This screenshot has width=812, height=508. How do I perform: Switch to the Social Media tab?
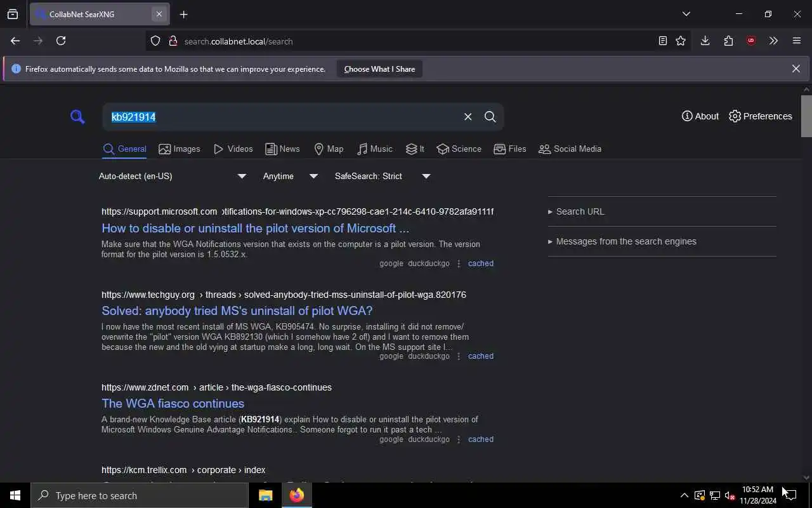[570, 149]
